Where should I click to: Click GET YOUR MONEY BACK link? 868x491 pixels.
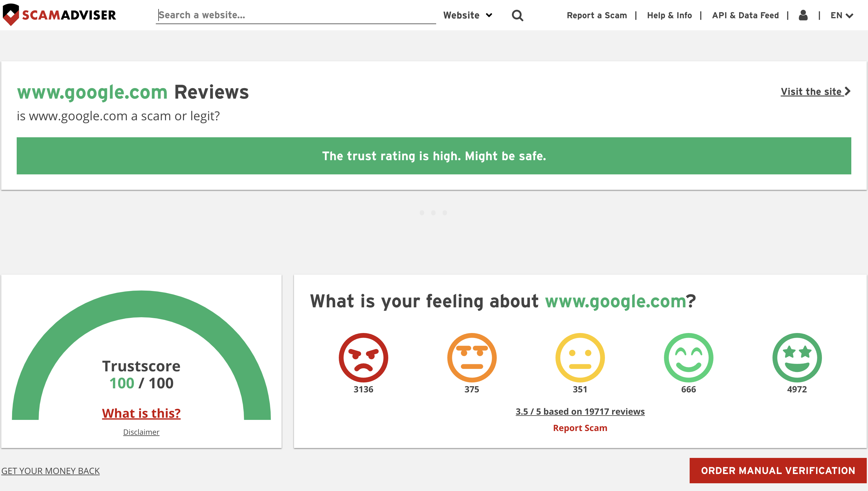(51, 471)
